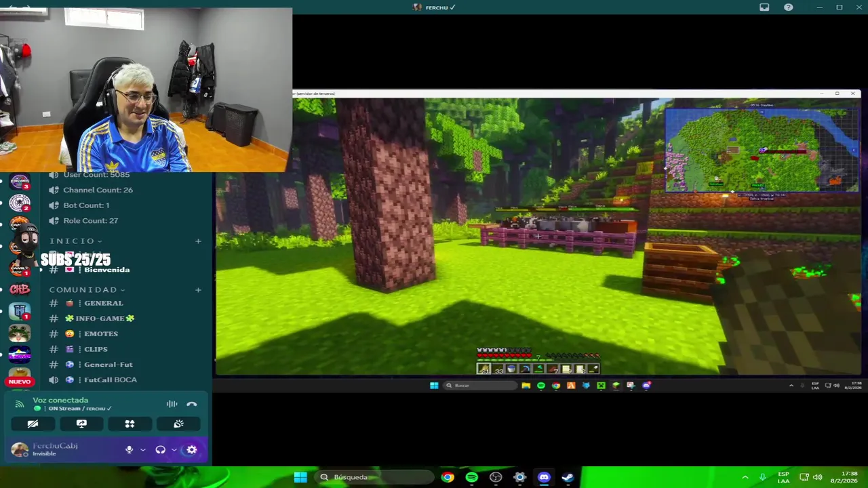The image size is (868, 488).
Task: Expand headphone output options arrow
Action: pyautogui.click(x=174, y=449)
